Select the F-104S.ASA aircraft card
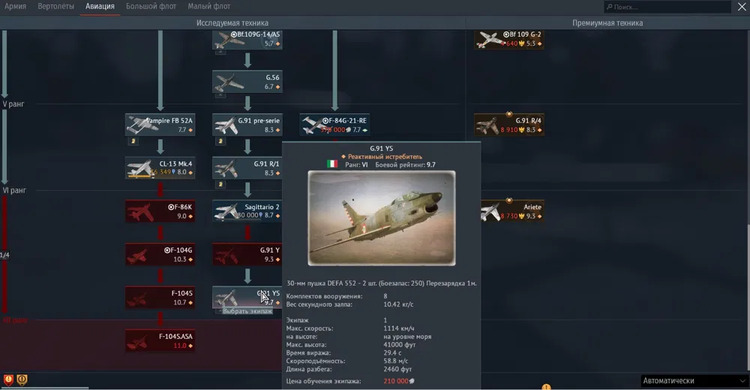This screenshot has width=750, height=390. (160, 341)
